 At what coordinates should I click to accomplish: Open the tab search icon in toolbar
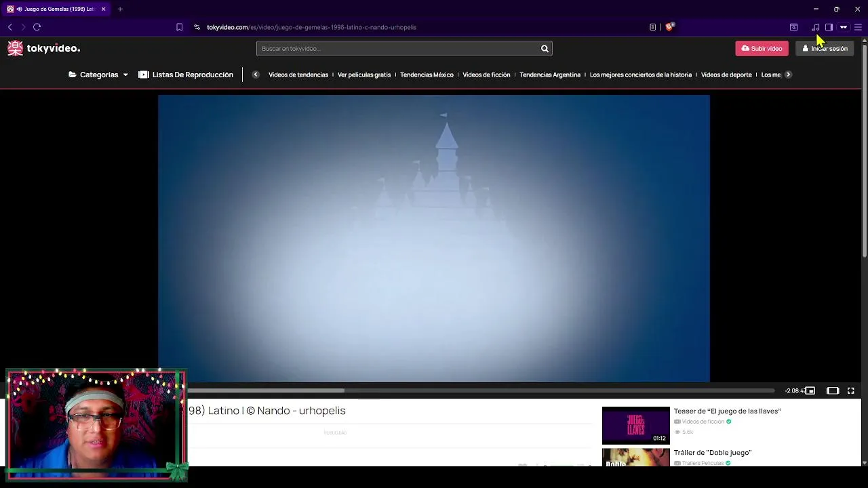coord(793,27)
